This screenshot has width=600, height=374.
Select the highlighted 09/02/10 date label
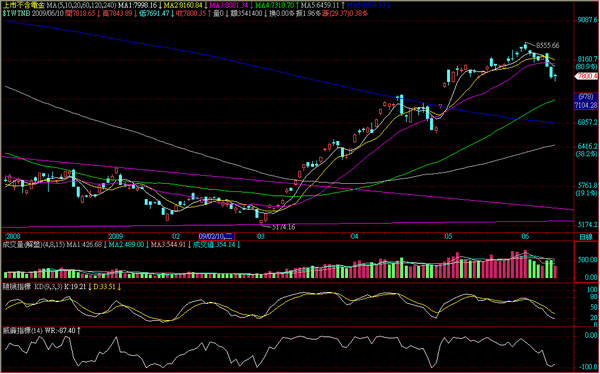[216, 236]
